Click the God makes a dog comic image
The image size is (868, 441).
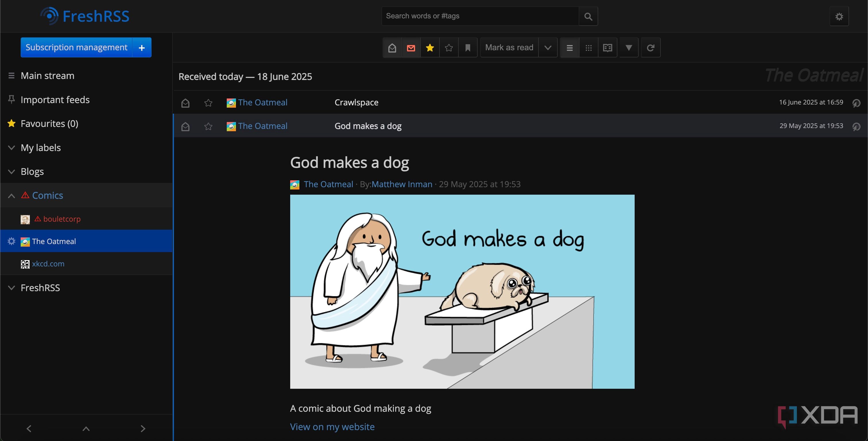(x=462, y=292)
